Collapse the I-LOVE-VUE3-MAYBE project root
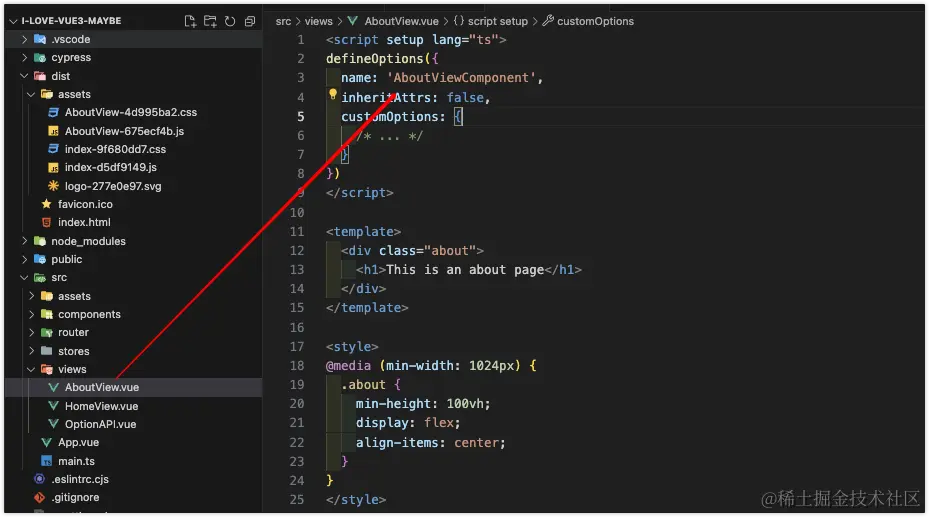The width and height of the screenshot is (929, 517). coord(13,21)
